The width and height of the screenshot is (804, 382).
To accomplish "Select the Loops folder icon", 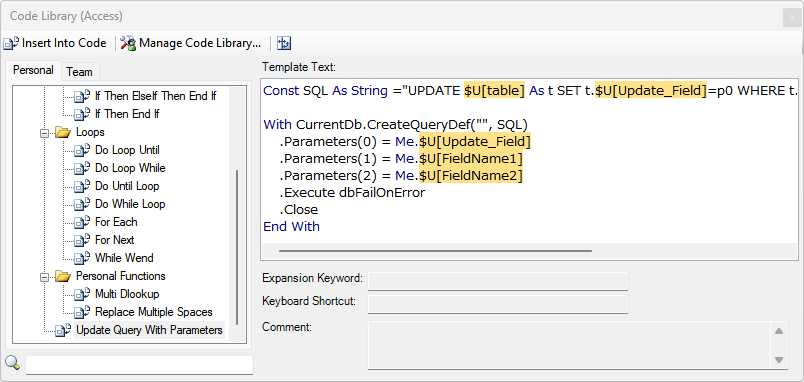I will 63,133.
